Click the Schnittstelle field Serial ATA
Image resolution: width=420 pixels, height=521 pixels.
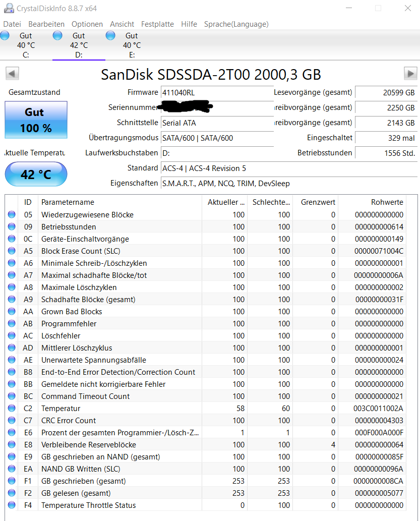pos(217,123)
